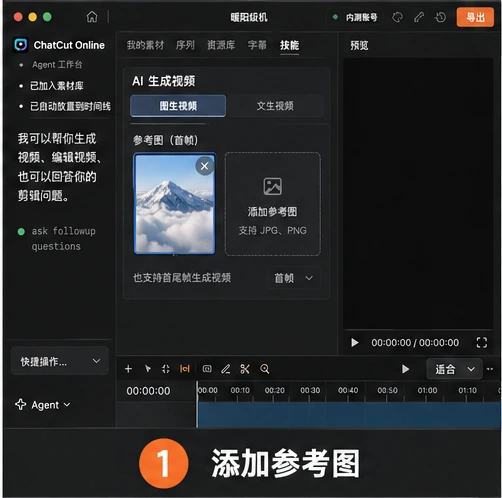Go to the home screen icon
Image resolution: width=502 pixels, height=498 pixels.
pos(92,17)
